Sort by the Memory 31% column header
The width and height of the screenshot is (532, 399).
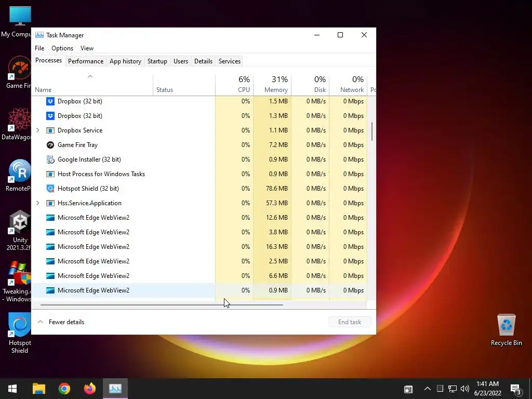(272, 84)
